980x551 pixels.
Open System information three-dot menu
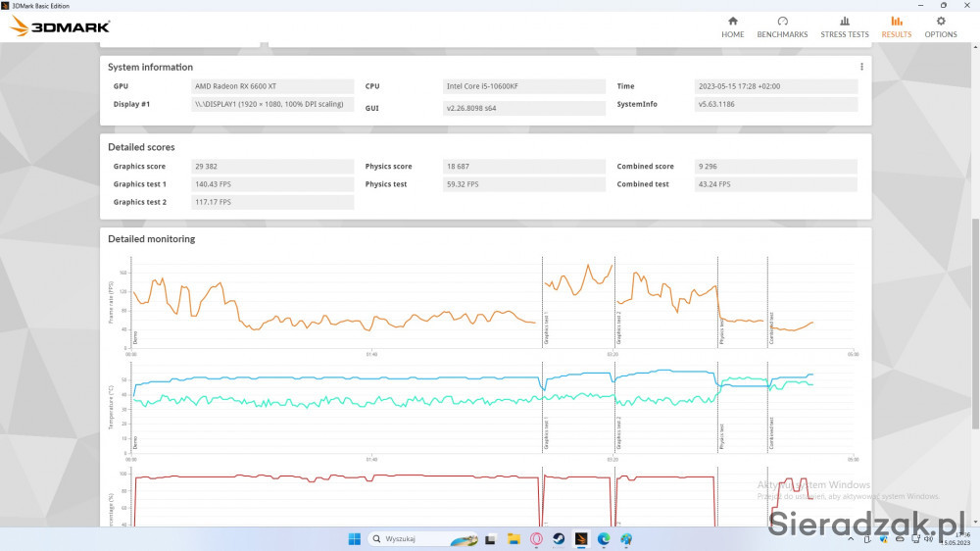(x=861, y=67)
